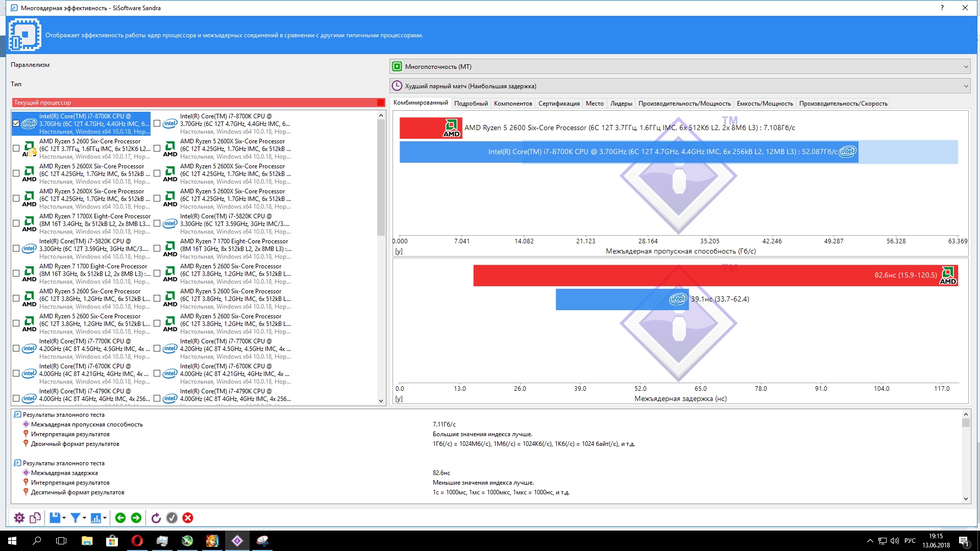980x551 pixels.
Task: Open the settings gear in bottom toolbar
Action: tap(19, 518)
